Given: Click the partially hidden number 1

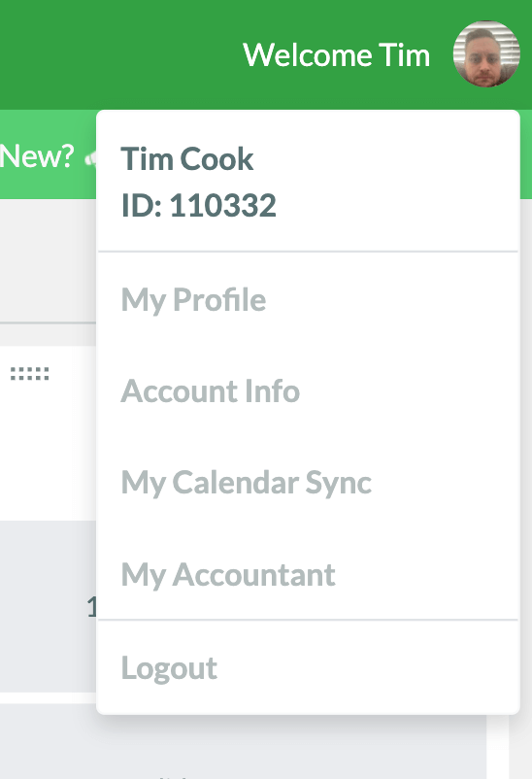Looking at the screenshot, I should coord(91,607).
